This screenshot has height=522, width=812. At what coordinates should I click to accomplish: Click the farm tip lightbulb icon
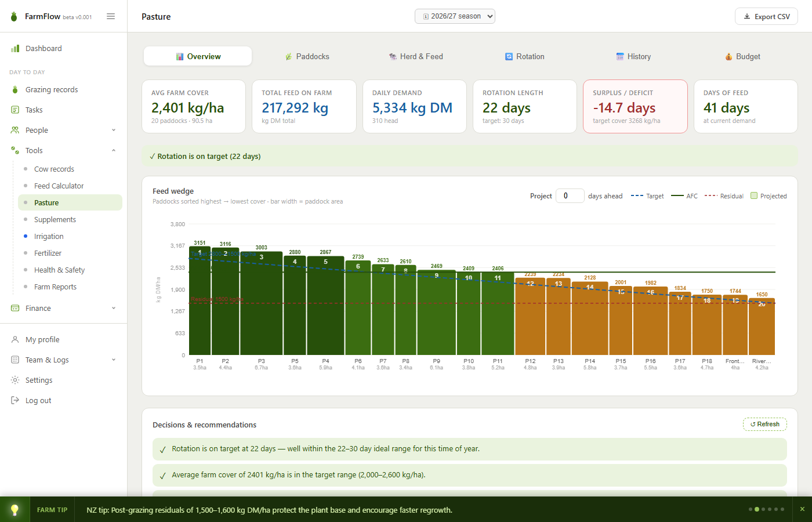click(x=14, y=509)
